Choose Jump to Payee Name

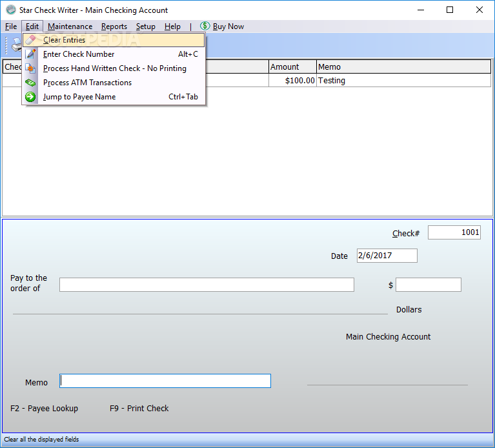click(114, 97)
